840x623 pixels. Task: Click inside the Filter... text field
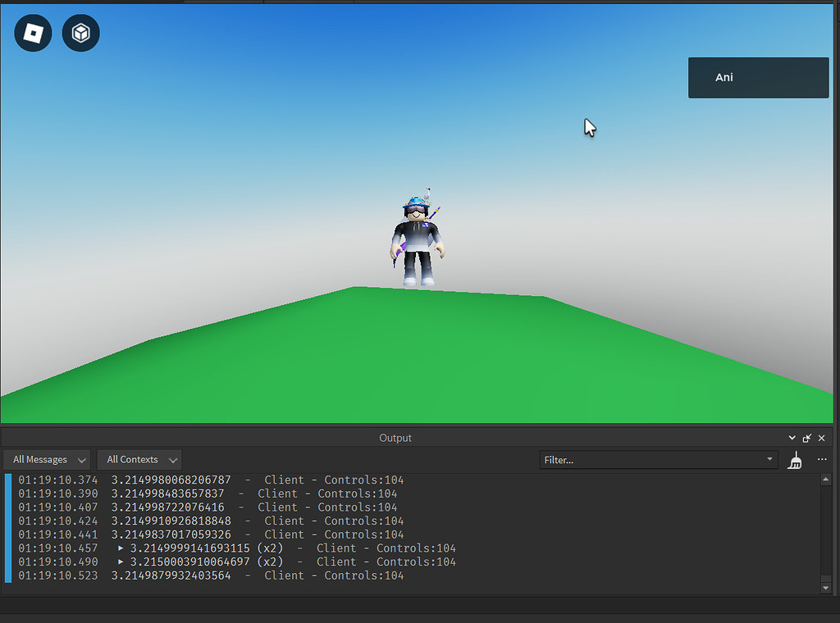(x=648, y=460)
